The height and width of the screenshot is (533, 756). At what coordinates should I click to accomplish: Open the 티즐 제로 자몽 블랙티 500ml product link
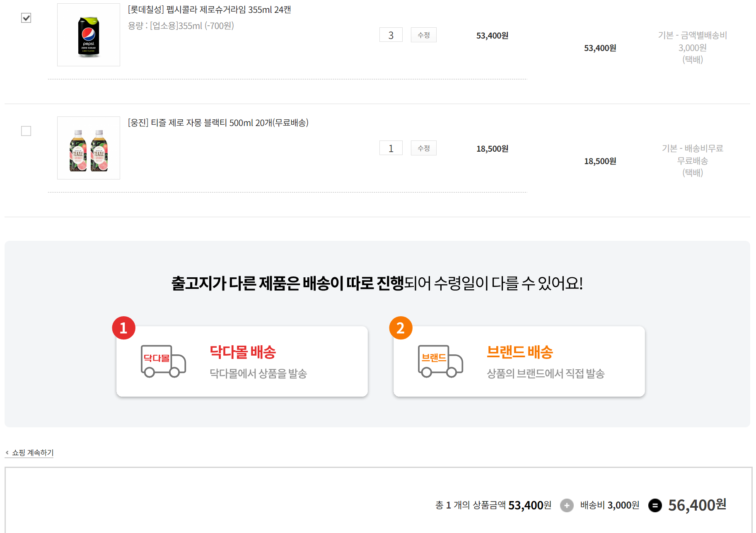218,123
